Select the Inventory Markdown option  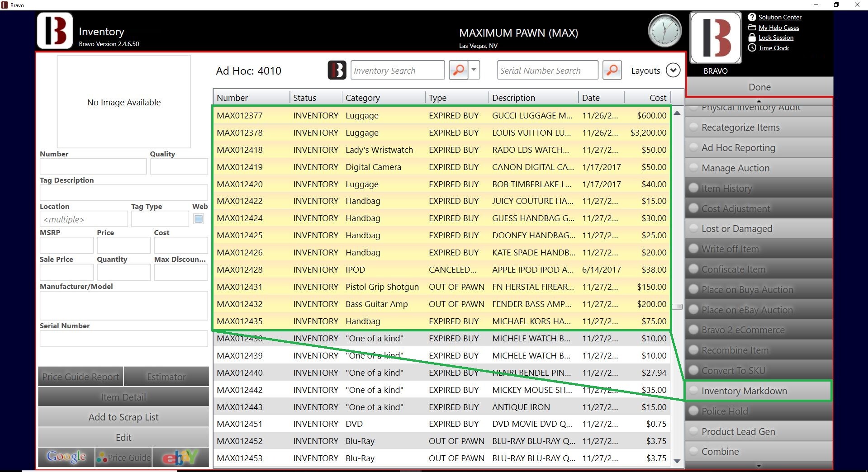[x=759, y=391]
